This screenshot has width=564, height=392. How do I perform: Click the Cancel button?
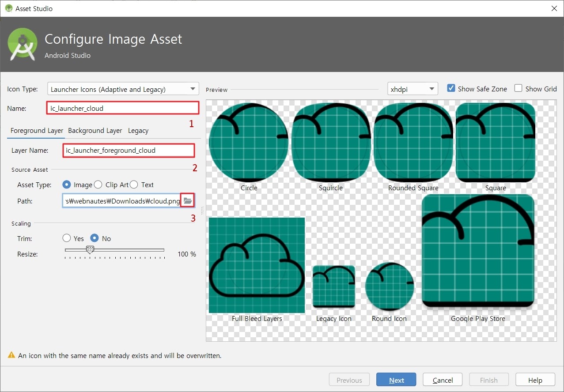(x=443, y=380)
